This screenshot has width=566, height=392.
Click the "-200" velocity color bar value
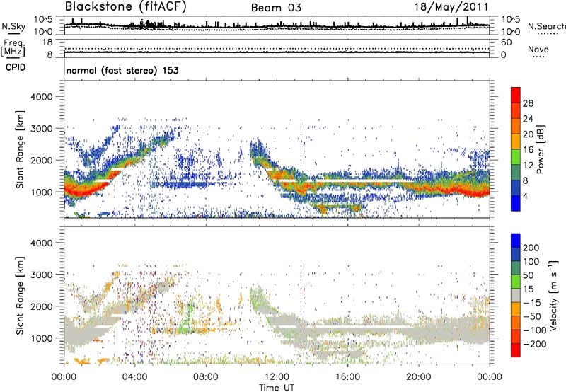point(534,344)
